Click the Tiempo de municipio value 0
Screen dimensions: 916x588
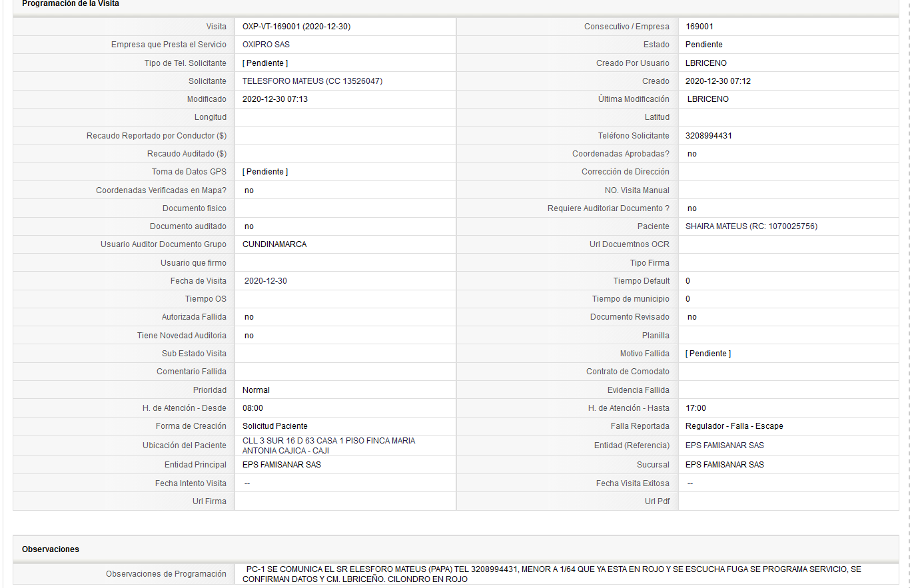pos(688,299)
